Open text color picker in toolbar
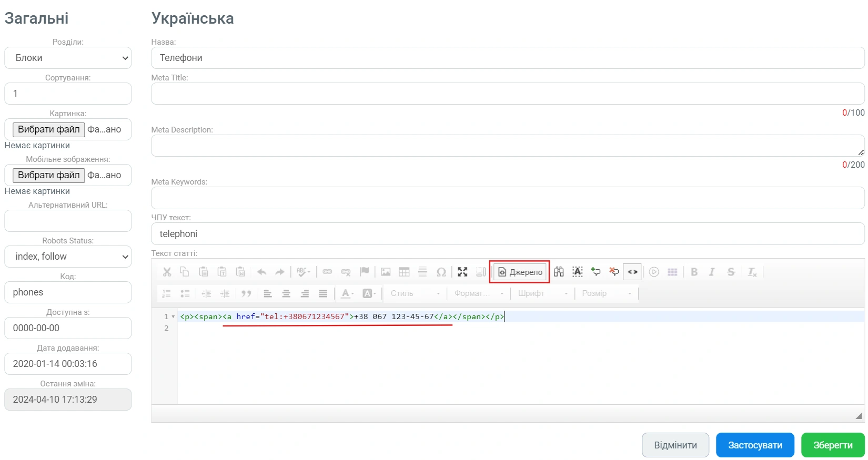The image size is (868, 460). pos(347,293)
